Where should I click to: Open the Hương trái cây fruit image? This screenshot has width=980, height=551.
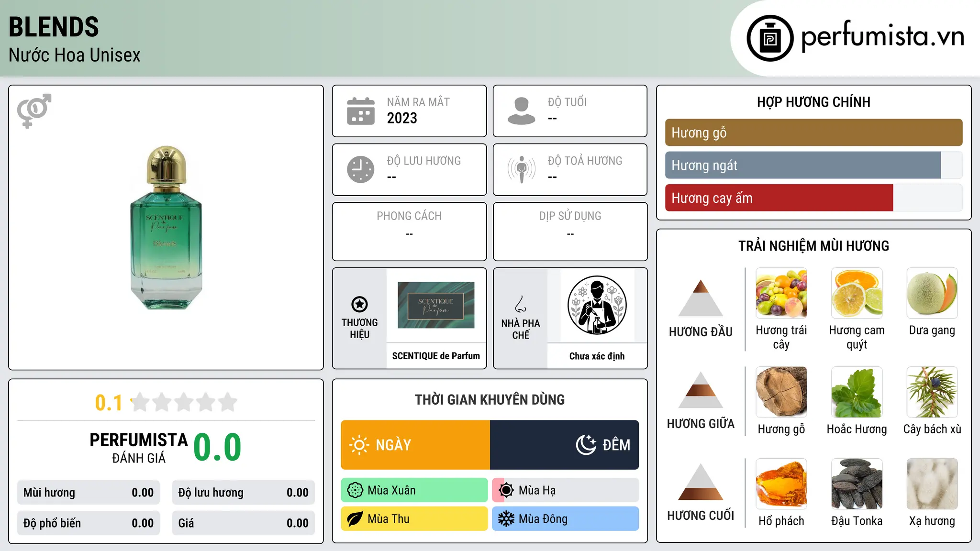tap(781, 293)
